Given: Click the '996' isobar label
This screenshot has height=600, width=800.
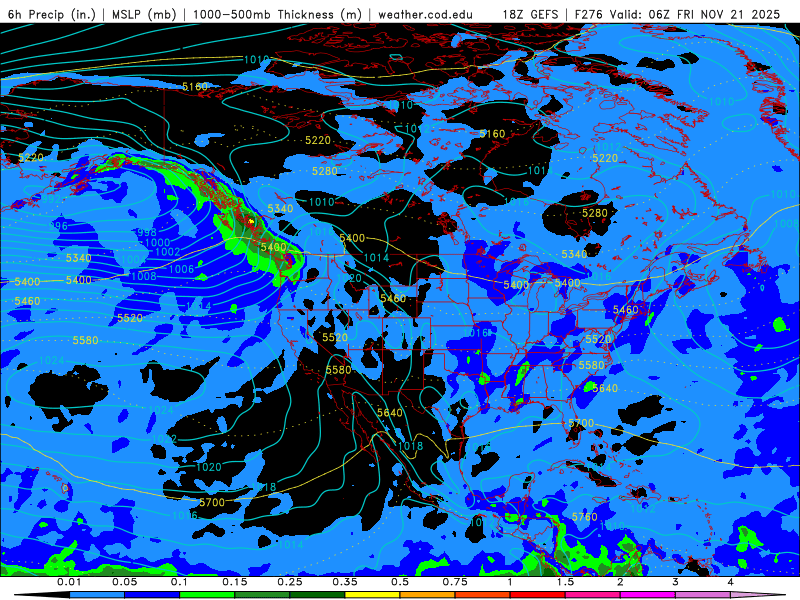Looking at the screenshot, I should pos(58,226).
